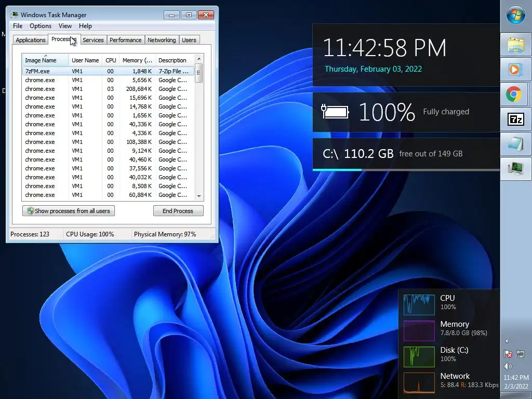Image resolution: width=532 pixels, height=399 pixels.
Task: Click Physical Memory: 97% status entry
Action: point(165,234)
